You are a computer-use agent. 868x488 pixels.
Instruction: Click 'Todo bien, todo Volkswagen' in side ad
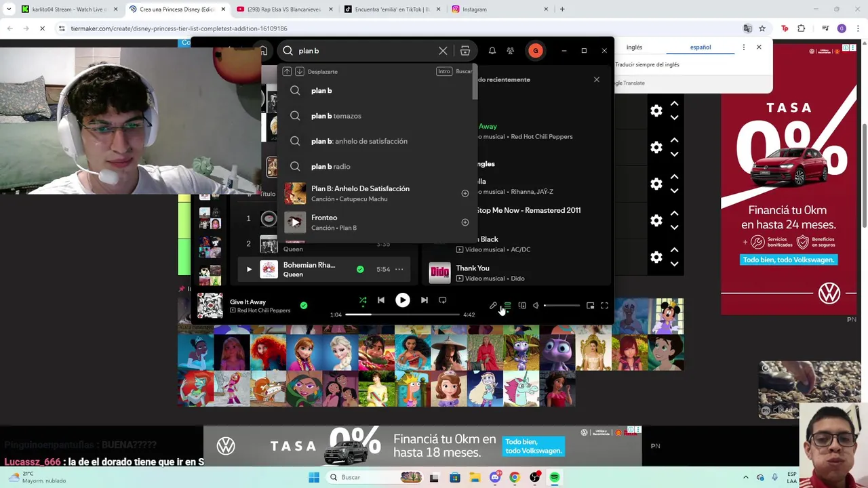(788, 260)
